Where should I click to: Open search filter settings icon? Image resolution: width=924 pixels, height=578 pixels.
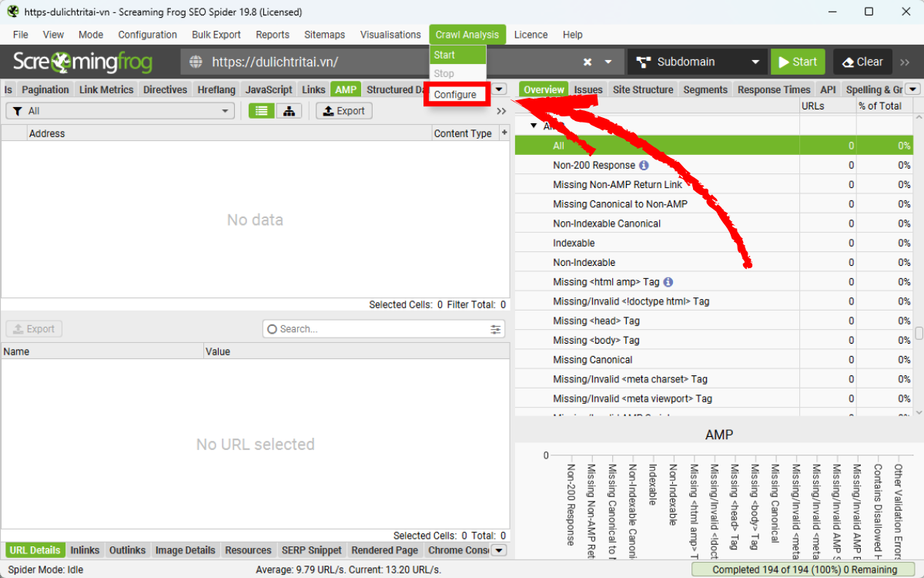click(496, 329)
